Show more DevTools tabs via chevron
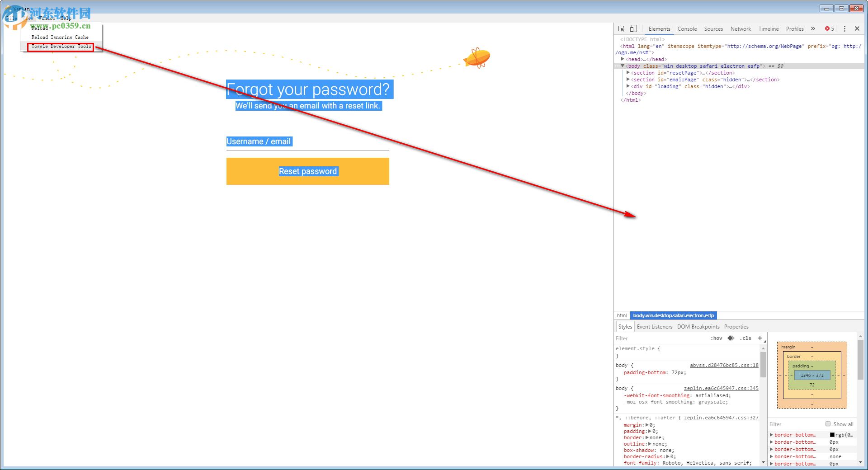 [813, 28]
